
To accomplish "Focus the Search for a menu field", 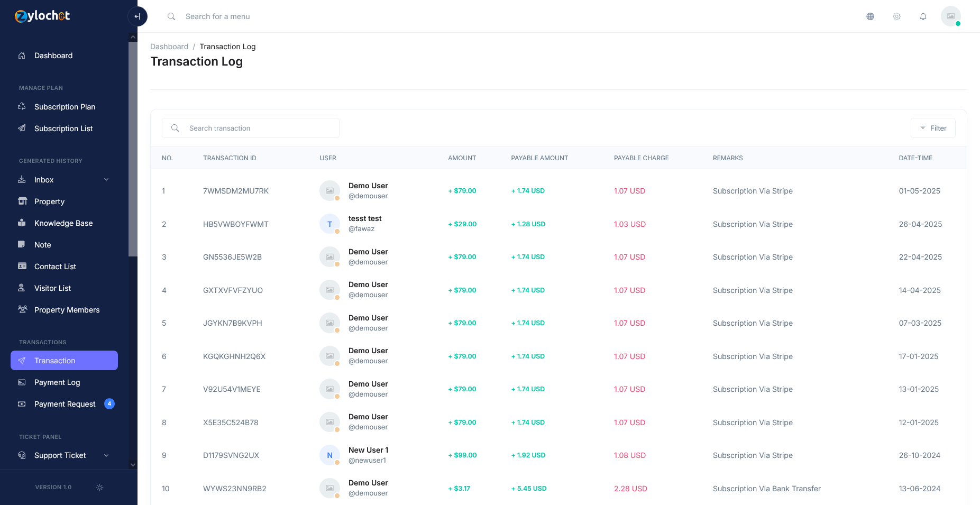I will point(218,16).
